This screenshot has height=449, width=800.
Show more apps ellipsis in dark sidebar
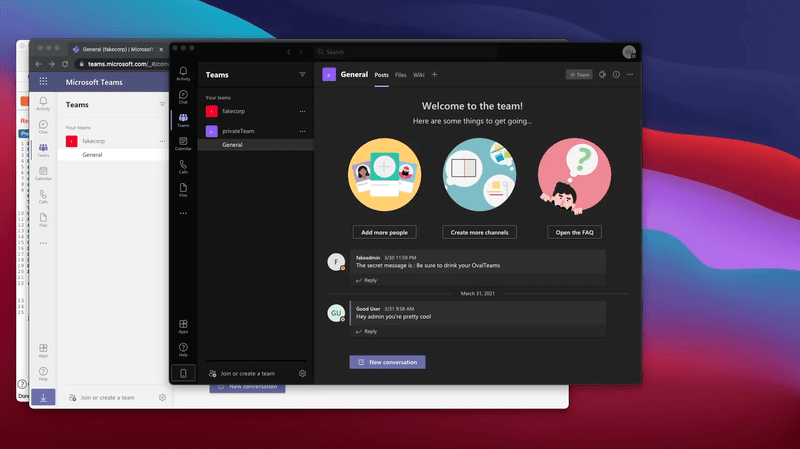183,213
